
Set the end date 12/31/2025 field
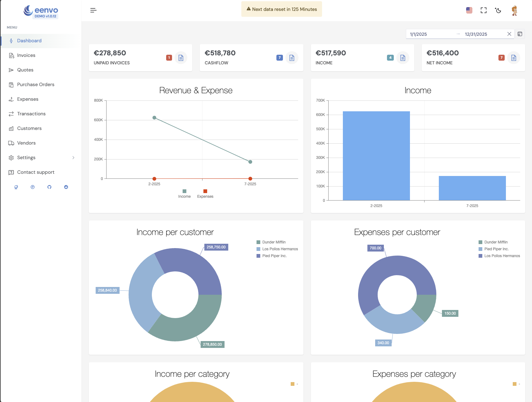483,34
